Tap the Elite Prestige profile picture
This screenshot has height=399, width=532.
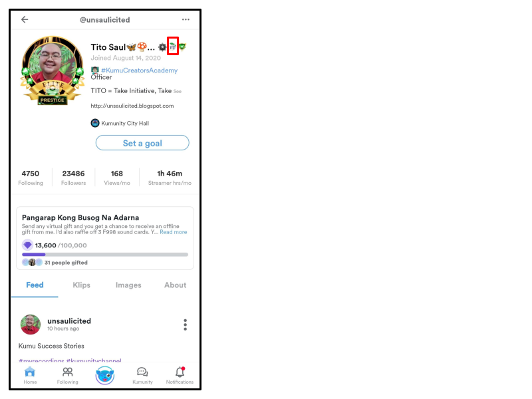(x=53, y=70)
